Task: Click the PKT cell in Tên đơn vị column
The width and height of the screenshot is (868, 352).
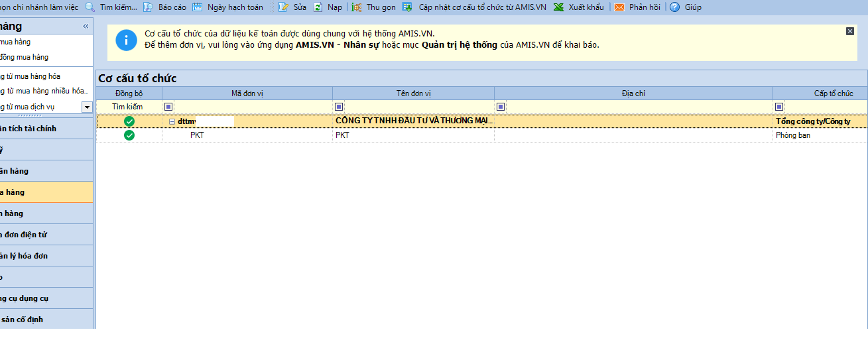Action: pyautogui.click(x=414, y=135)
